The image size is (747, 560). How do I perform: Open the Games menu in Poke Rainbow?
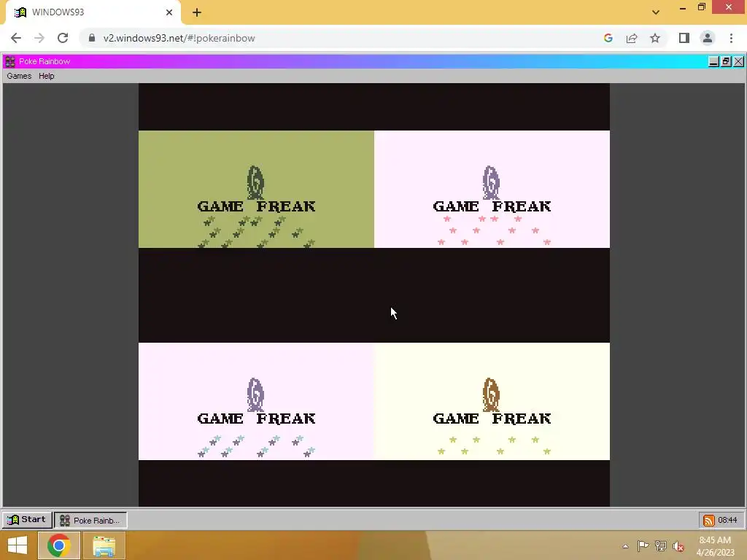click(x=19, y=76)
